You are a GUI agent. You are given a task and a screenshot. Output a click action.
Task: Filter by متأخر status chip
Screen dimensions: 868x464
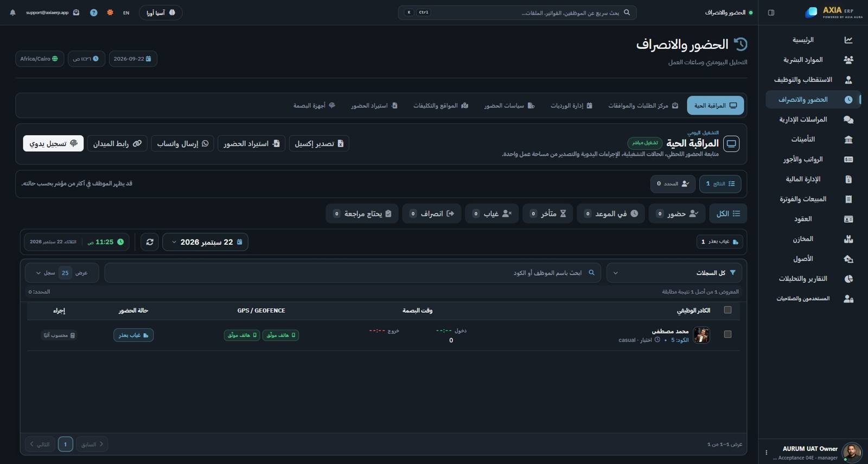click(548, 214)
